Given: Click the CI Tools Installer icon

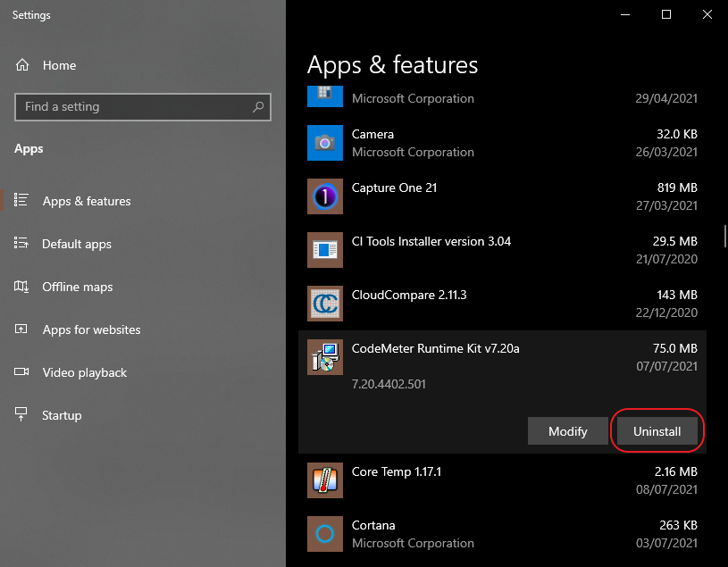Looking at the screenshot, I should [325, 250].
